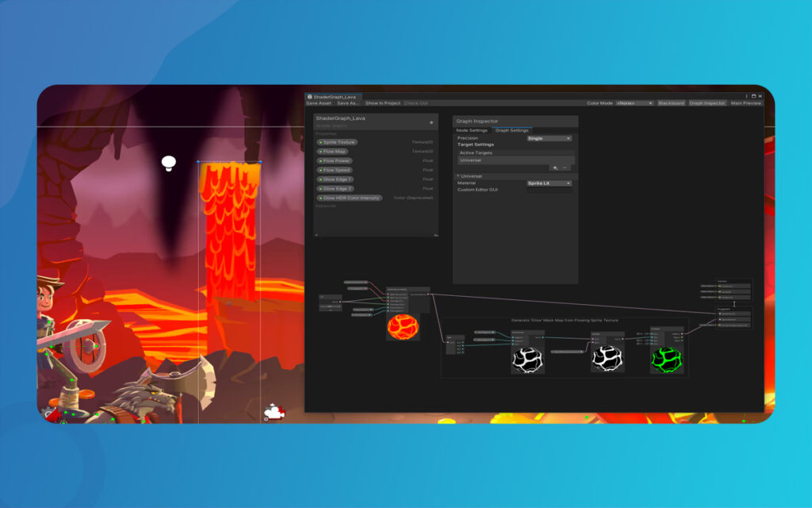Add an active target with the plus icon
This screenshot has height=508, width=812.
[x=555, y=167]
